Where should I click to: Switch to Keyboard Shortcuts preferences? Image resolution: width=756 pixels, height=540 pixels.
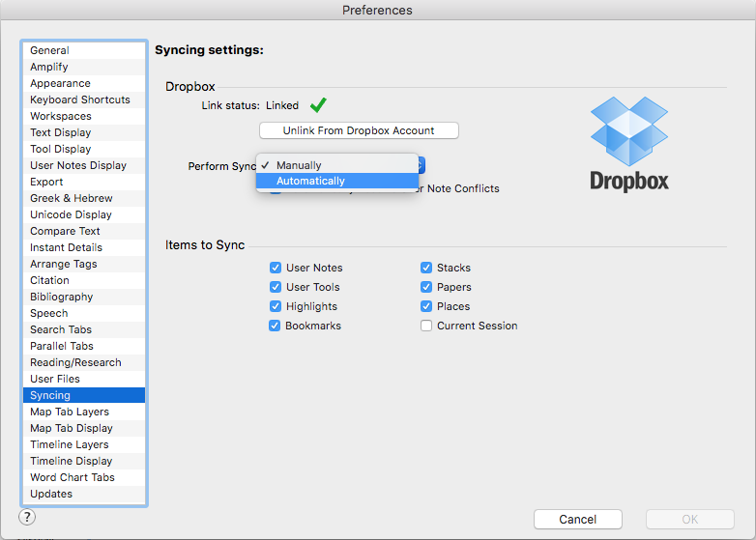point(79,99)
